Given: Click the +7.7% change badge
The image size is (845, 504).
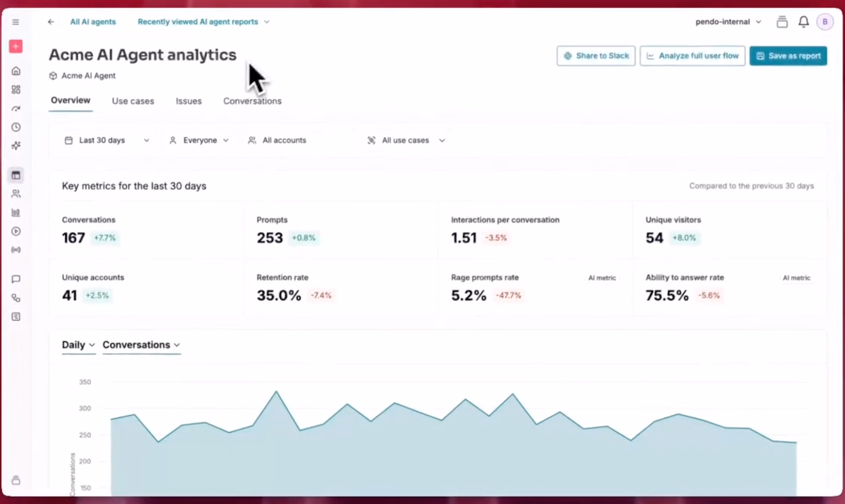Looking at the screenshot, I should 105,238.
